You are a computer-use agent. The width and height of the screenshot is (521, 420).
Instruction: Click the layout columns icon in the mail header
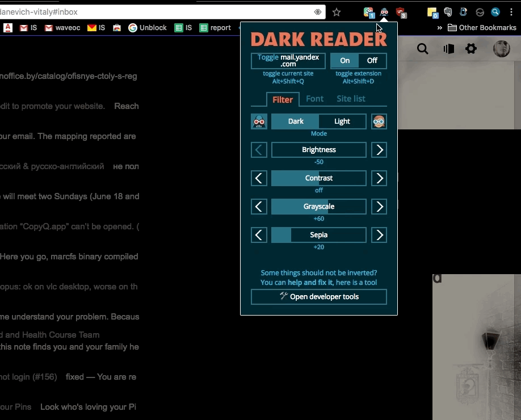pos(448,49)
